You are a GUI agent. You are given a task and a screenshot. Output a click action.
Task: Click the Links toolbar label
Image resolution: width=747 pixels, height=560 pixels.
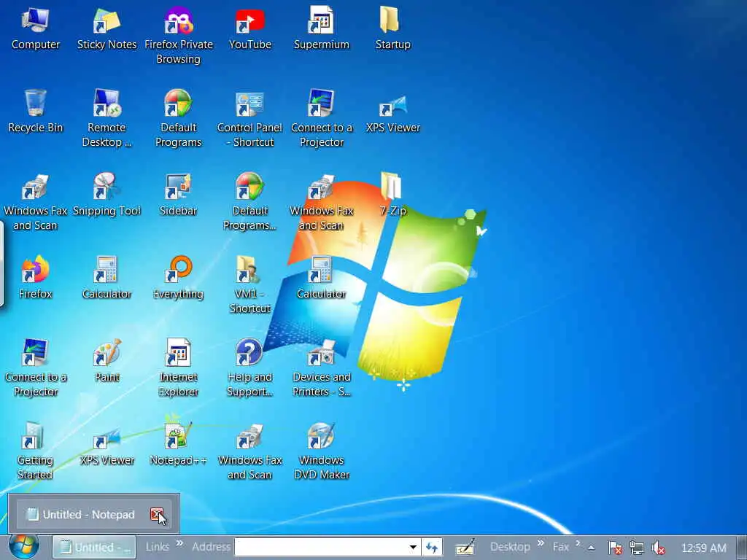[x=158, y=547]
